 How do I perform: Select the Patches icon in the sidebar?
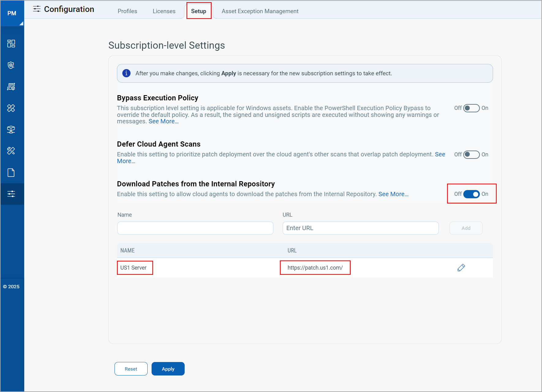[x=11, y=108]
